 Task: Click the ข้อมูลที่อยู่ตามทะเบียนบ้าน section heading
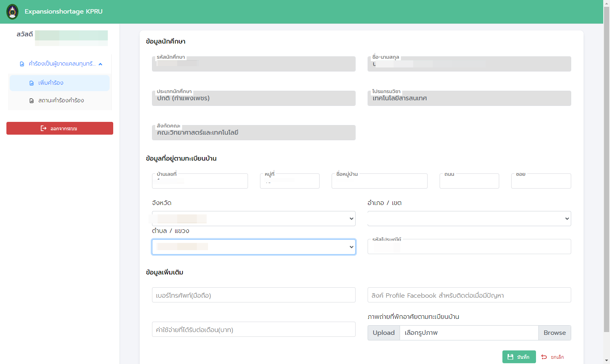181,159
